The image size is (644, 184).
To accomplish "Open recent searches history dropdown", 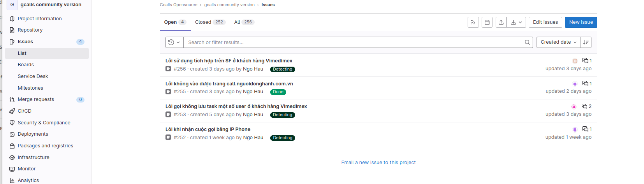I will pos(174,42).
